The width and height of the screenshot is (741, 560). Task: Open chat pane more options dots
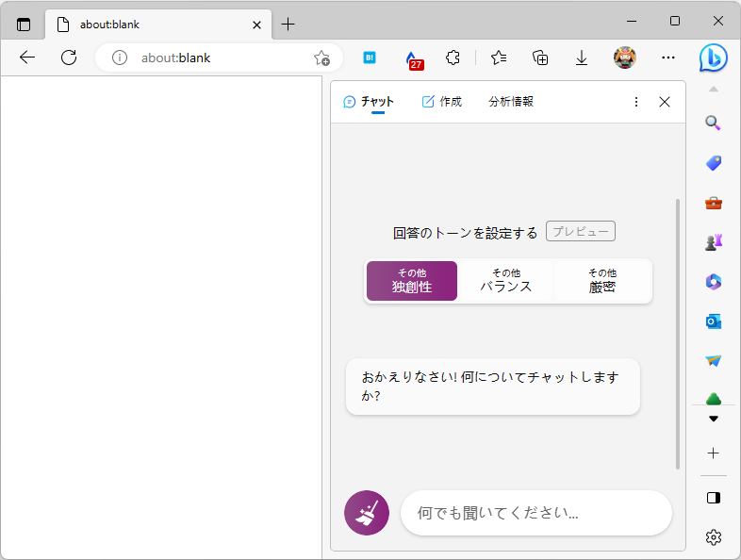[636, 102]
